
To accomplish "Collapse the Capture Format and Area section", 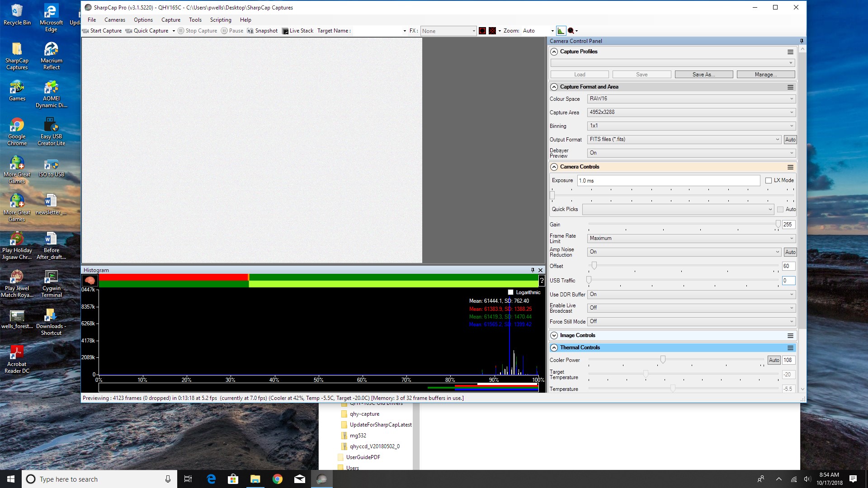I will 554,87.
